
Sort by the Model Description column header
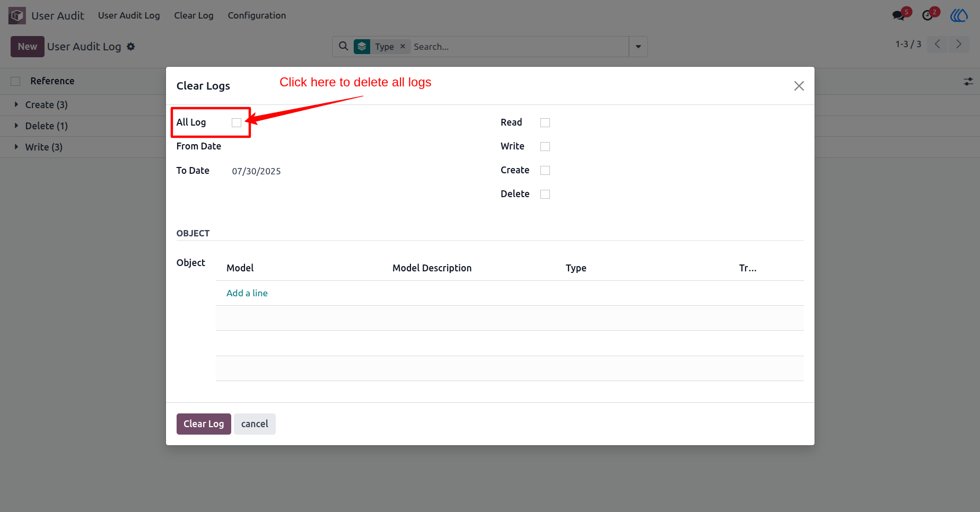coord(432,268)
